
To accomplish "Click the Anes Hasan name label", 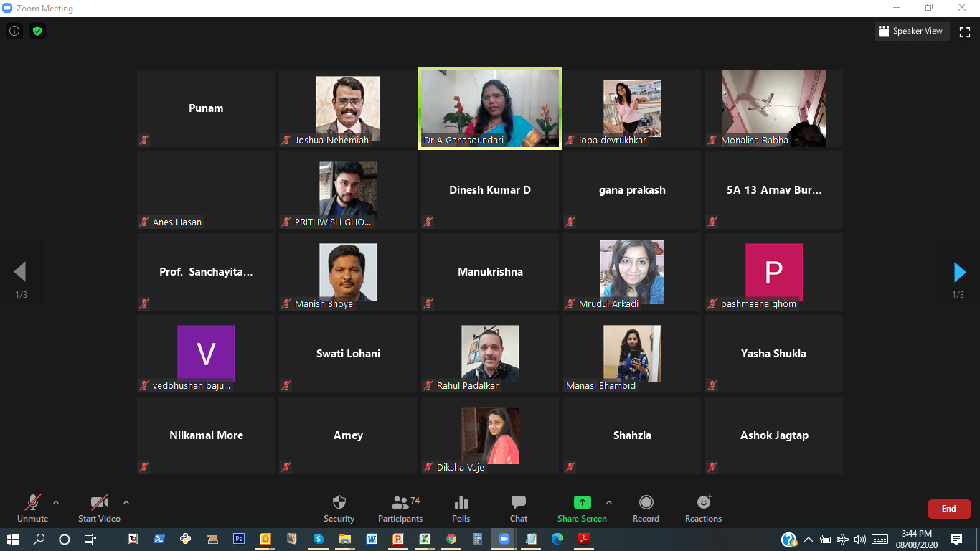I will point(177,222).
